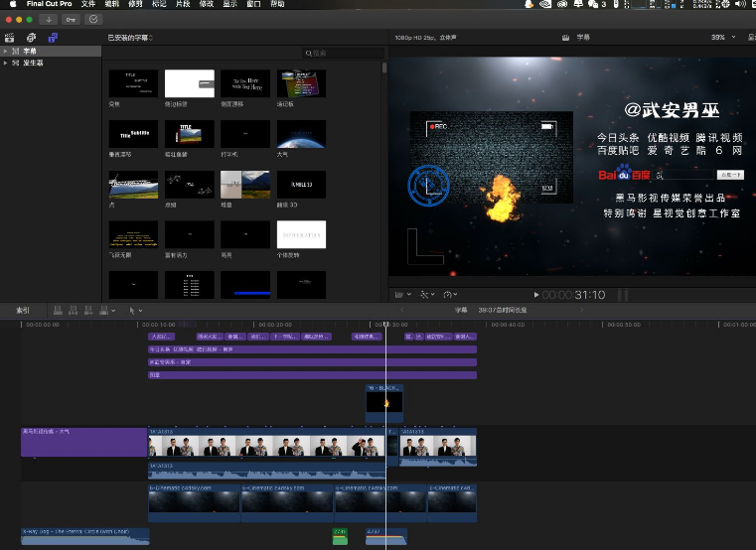The width and height of the screenshot is (756, 550).
Task: Expand the 字幕 category in sidebar
Action: [x=5, y=51]
